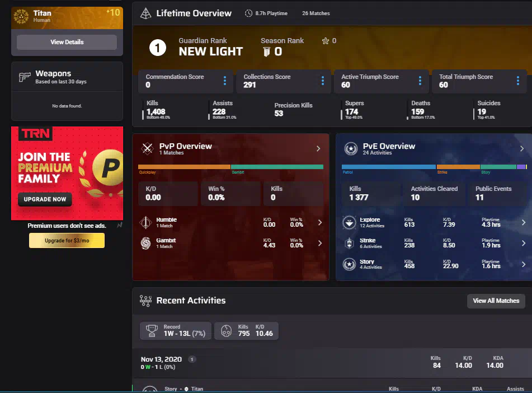Click the View All Matches button
The height and width of the screenshot is (393, 532).
coord(496,301)
